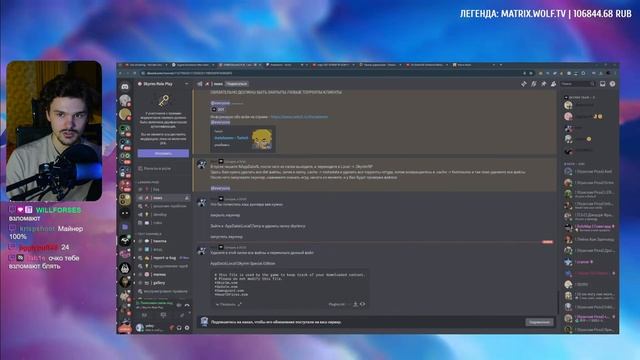Select the channel below news in channel list
The image size is (640, 360).
pyautogui.click(x=163, y=206)
